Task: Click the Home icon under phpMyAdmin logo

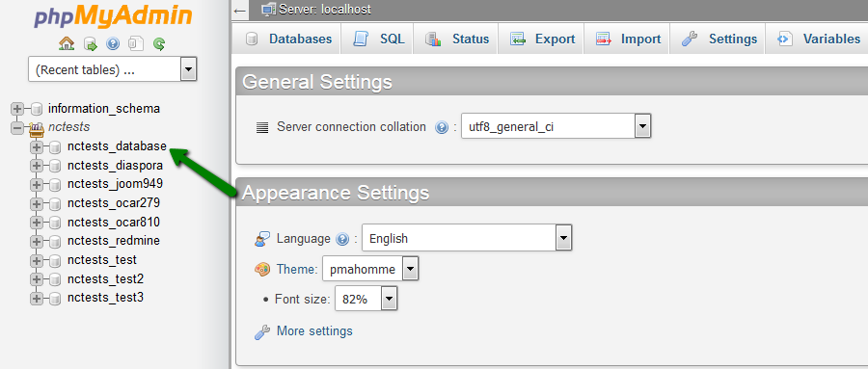Action: pos(67,43)
